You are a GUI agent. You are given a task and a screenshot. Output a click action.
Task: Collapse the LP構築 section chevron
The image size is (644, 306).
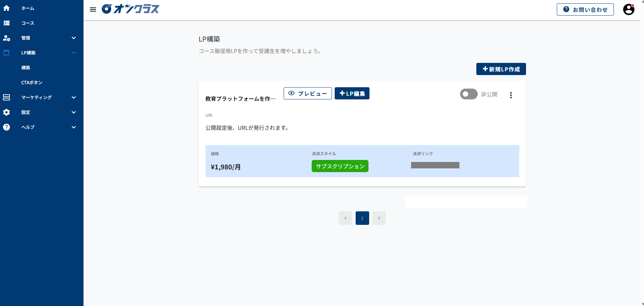pyautogui.click(x=74, y=53)
